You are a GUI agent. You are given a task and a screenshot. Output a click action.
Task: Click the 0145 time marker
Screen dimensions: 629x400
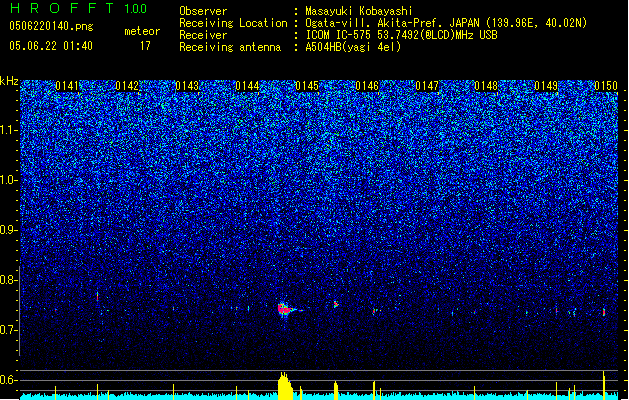coord(307,86)
